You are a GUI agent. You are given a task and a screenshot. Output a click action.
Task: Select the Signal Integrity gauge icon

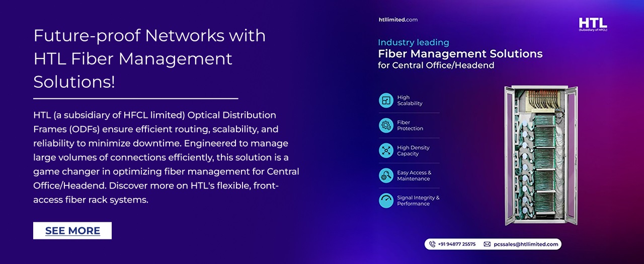(x=386, y=201)
